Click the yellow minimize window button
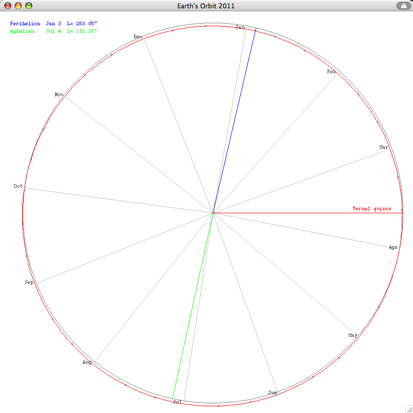 [x=18, y=6]
